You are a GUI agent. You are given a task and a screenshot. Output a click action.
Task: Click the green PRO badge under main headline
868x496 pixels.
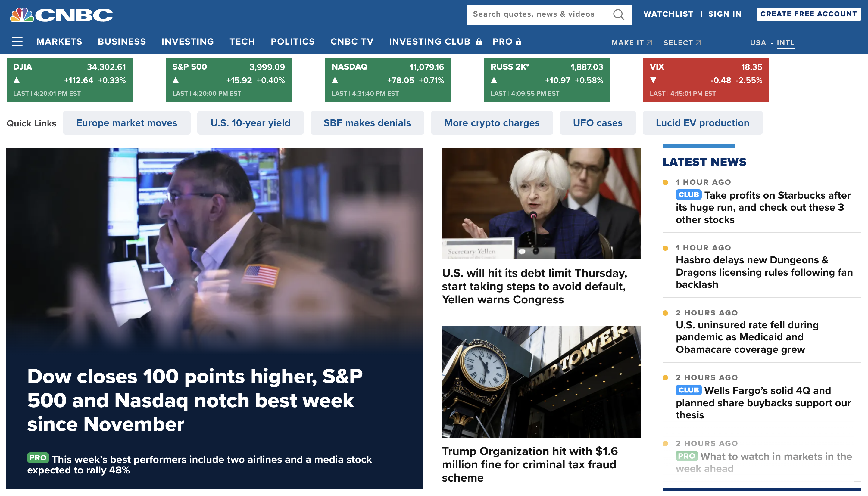[x=38, y=457]
